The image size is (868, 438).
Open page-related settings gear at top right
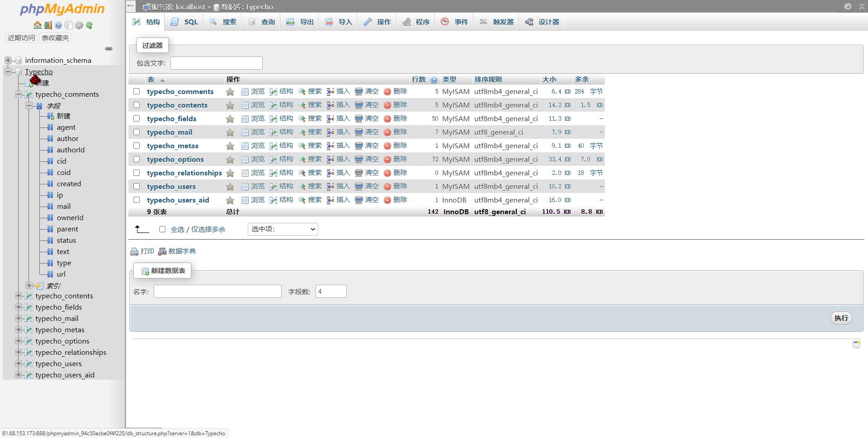coord(848,7)
